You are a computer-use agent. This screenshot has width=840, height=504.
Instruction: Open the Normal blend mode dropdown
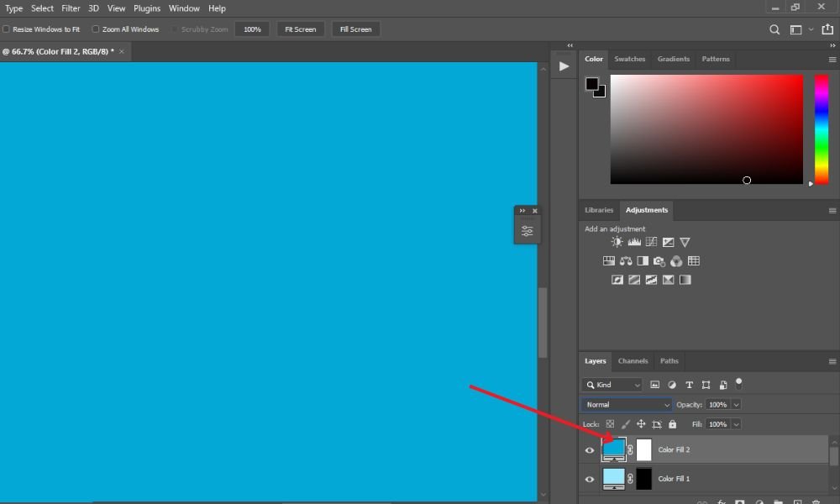pyautogui.click(x=627, y=404)
